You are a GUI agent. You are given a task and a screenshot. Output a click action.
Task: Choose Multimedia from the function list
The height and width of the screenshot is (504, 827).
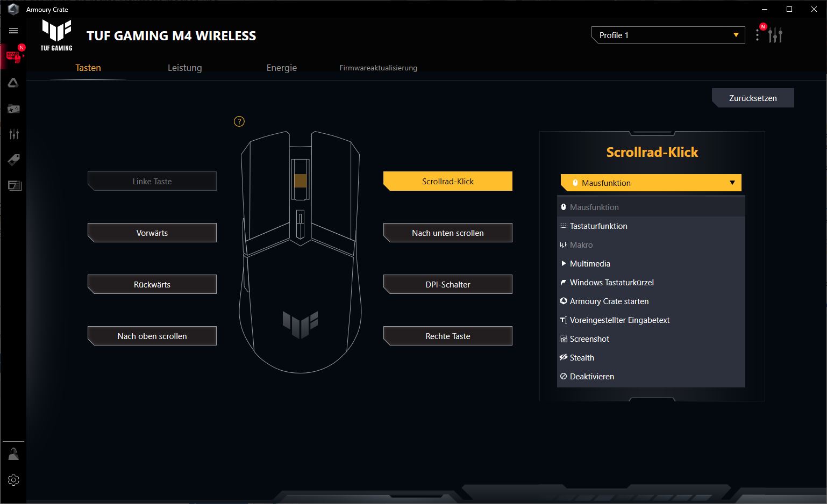(651, 263)
